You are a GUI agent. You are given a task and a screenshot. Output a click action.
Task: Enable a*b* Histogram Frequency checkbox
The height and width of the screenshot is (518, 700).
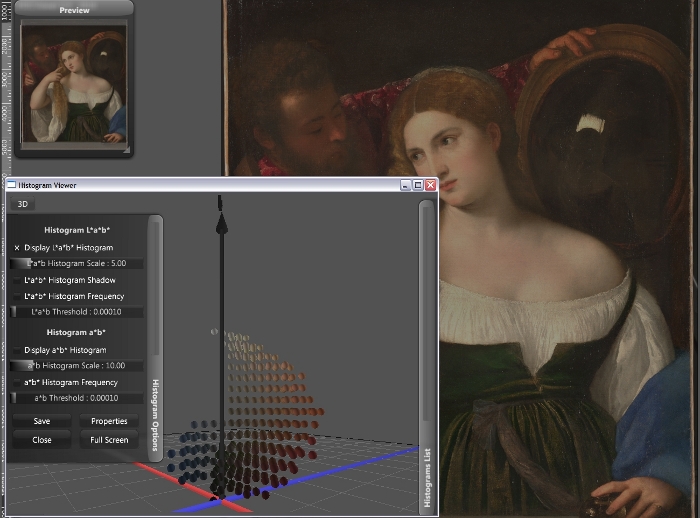[x=17, y=383]
